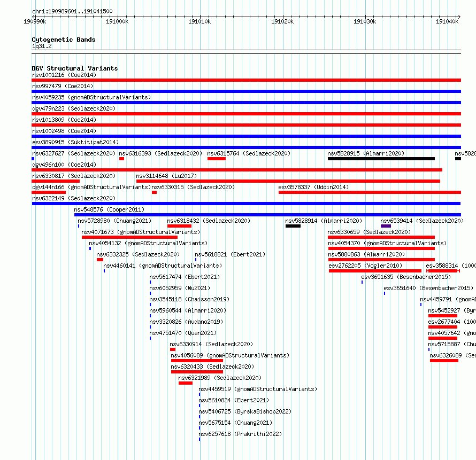Screen dimensions: 476x460
Task: Select nsv5880863 (Almarri2020) label
Action: (x=366, y=254)
